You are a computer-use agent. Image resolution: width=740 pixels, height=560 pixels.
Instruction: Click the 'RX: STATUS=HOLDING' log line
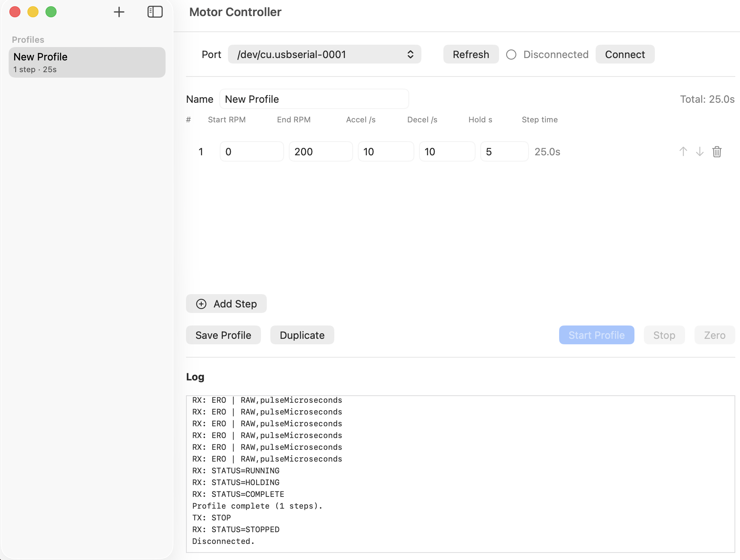(x=236, y=482)
